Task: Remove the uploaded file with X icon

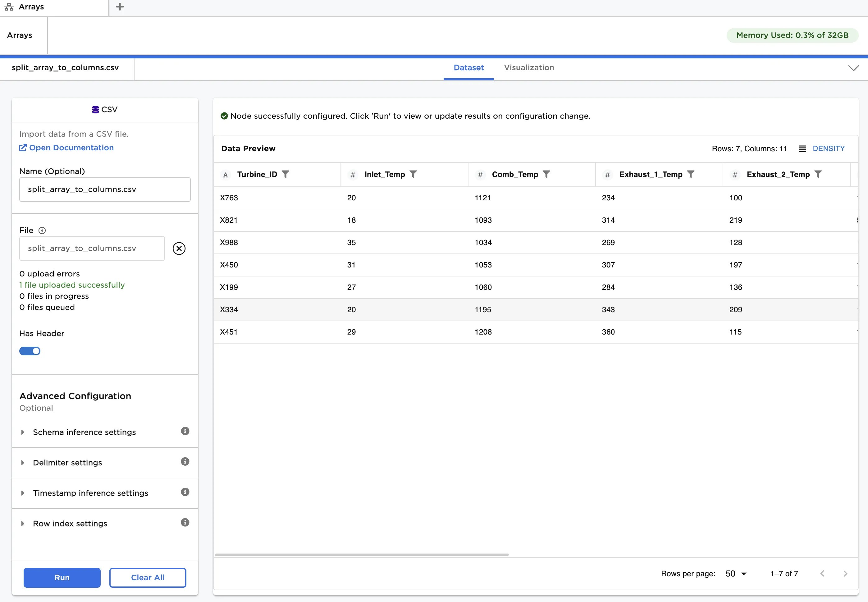Action: click(179, 249)
